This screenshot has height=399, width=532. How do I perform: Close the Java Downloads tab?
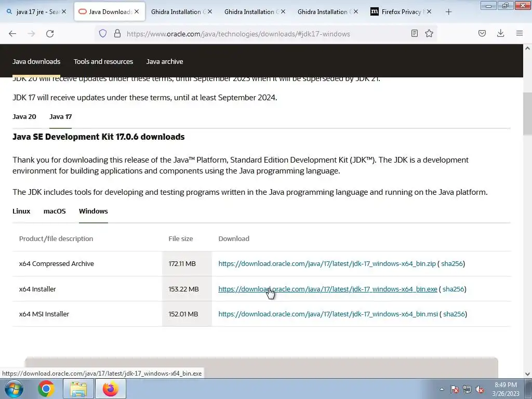click(x=137, y=11)
